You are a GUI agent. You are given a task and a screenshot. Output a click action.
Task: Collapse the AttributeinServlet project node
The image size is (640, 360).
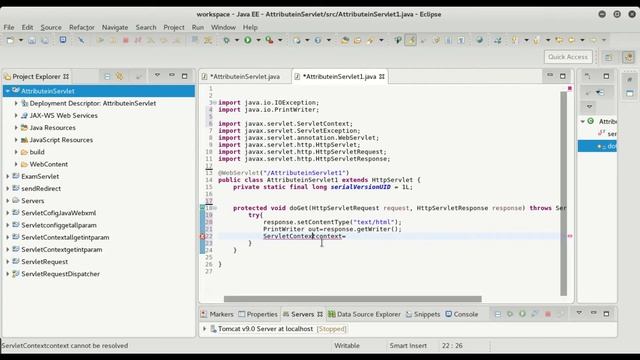click(8, 91)
